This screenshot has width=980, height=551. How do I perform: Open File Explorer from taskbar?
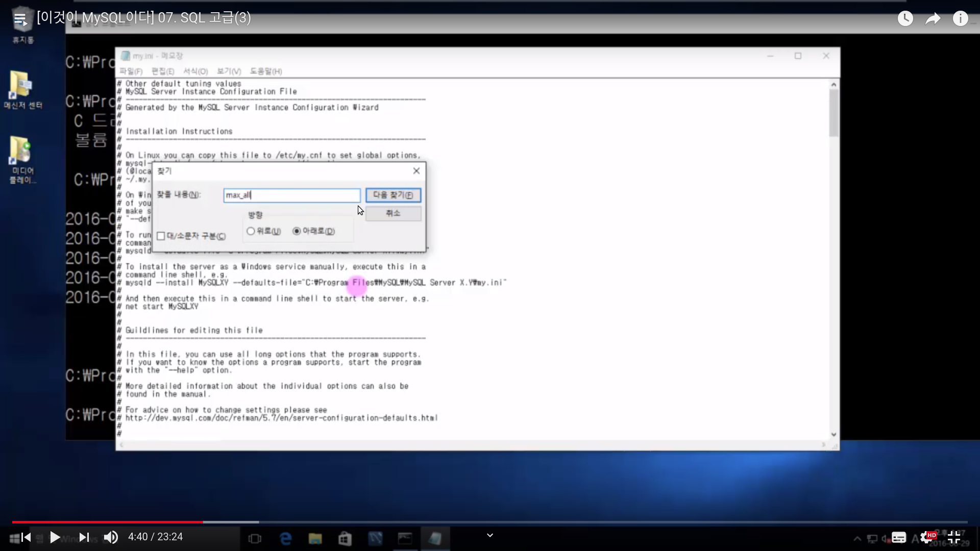coord(315,539)
